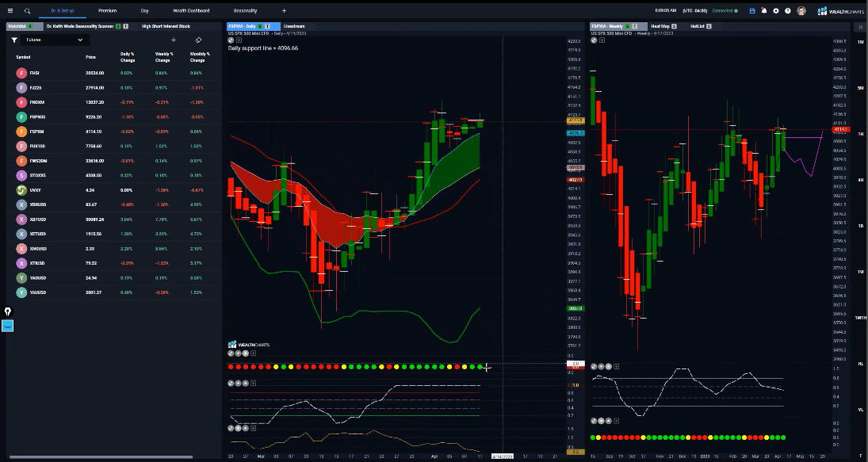868x462 pixels.
Task: Open the Livestream tab
Action: click(x=294, y=26)
